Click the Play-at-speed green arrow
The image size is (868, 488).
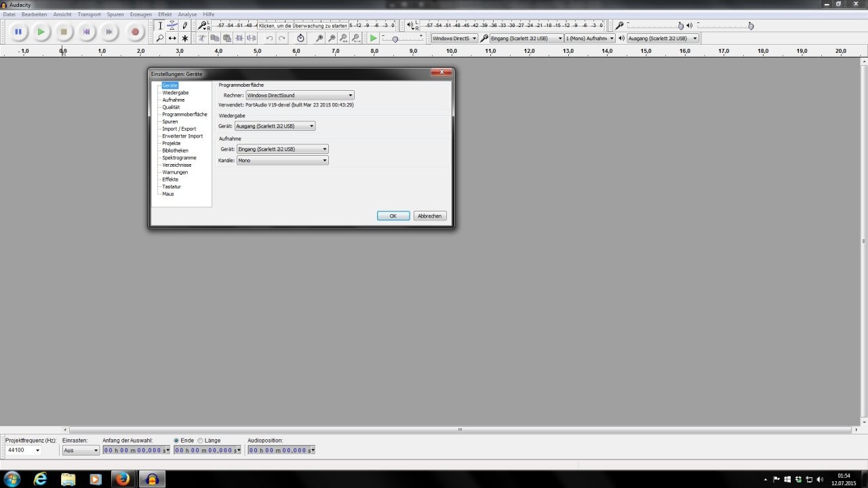(374, 39)
